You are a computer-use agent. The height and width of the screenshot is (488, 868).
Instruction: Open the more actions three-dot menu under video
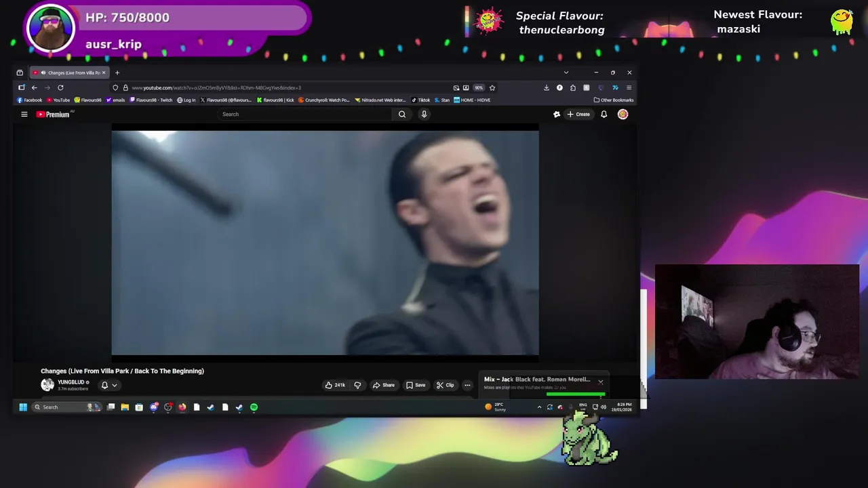[x=467, y=385]
